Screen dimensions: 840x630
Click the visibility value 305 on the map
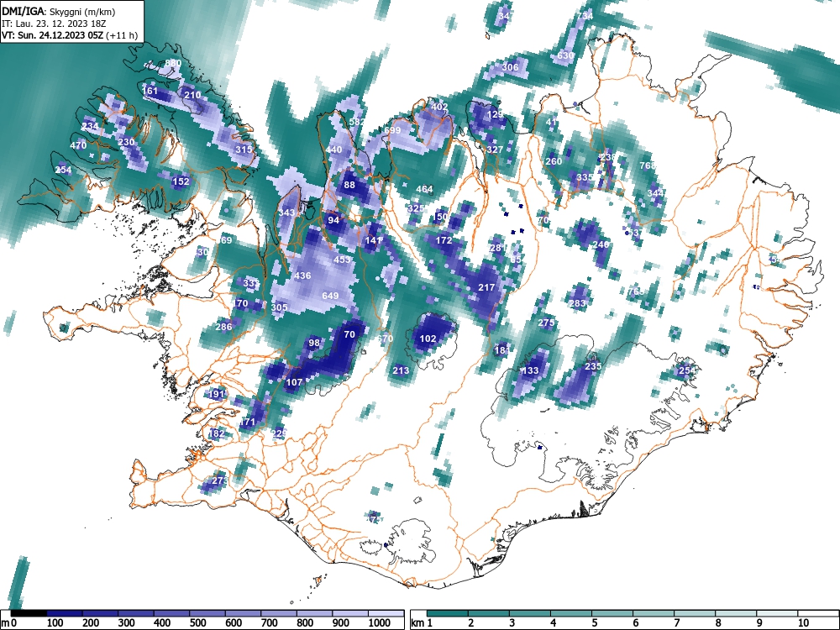[x=279, y=307]
